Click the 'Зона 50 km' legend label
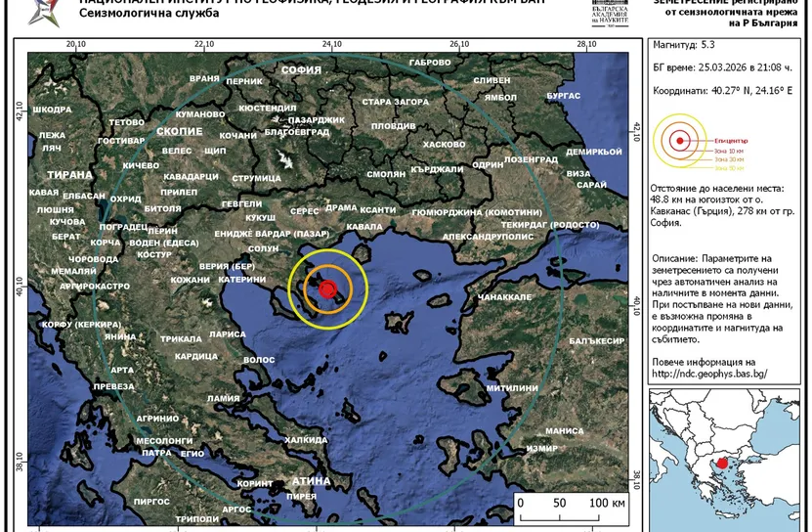The image size is (812, 532). [x=729, y=168]
